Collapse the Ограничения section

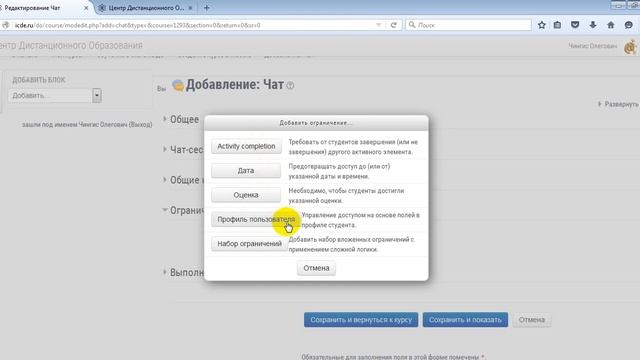(x=186, y=210)
